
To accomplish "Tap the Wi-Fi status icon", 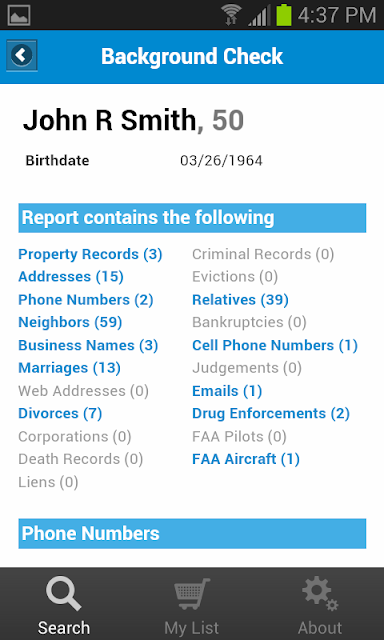I will click(x=232, y=16).
